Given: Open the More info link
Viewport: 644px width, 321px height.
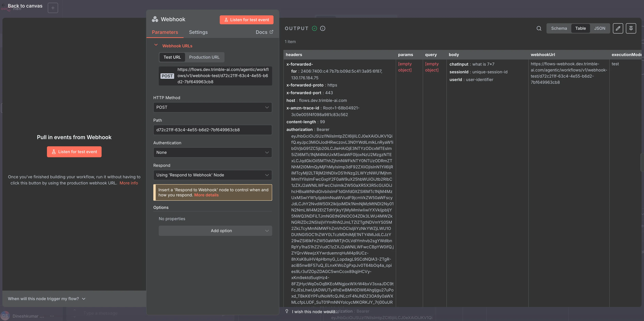Looking at the screenshot, I should click(x=129, y=183).
